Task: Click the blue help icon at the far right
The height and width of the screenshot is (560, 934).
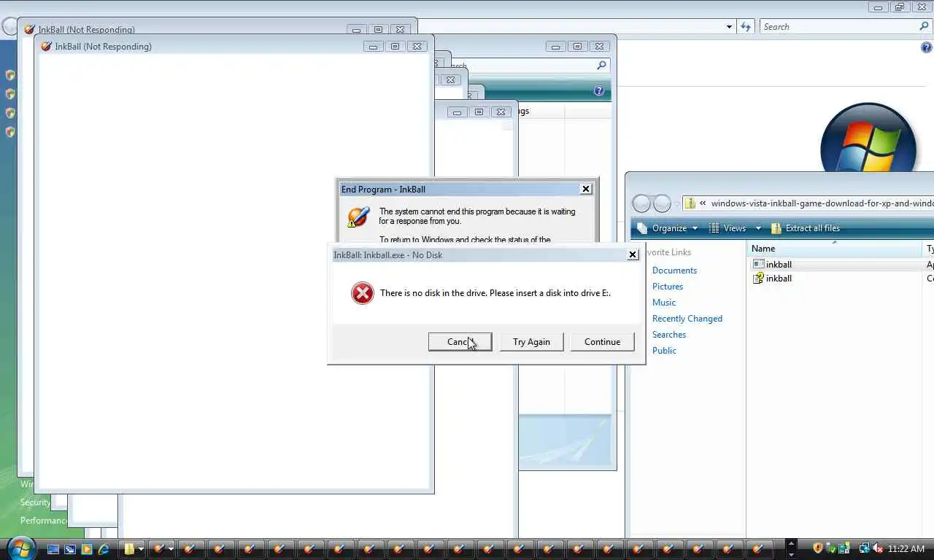Action: tap(927, 48)
